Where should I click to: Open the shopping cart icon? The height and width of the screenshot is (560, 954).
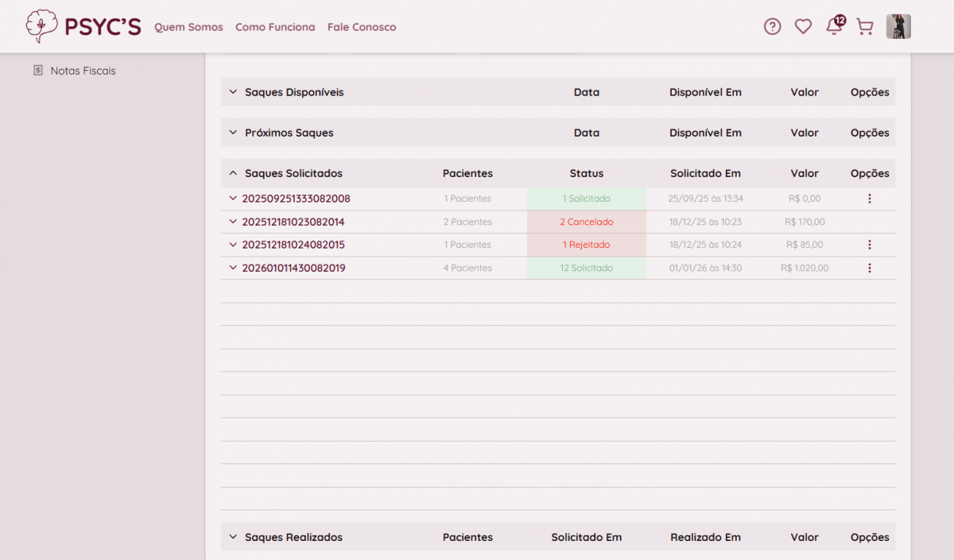click(x=864, y=27)
